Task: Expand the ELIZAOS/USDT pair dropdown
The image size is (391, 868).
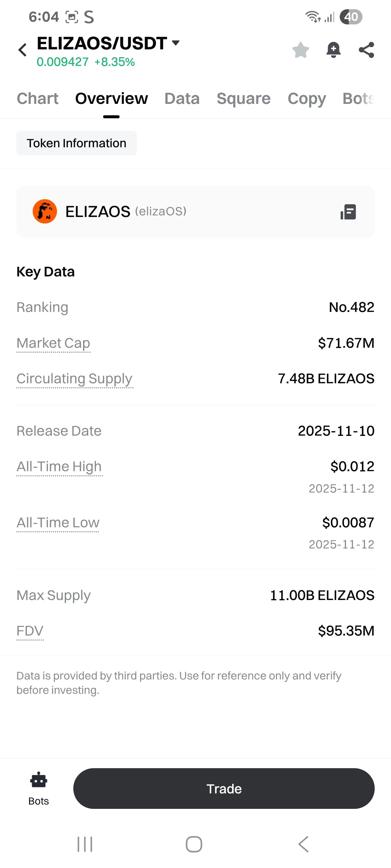Action: click(175, 43)
